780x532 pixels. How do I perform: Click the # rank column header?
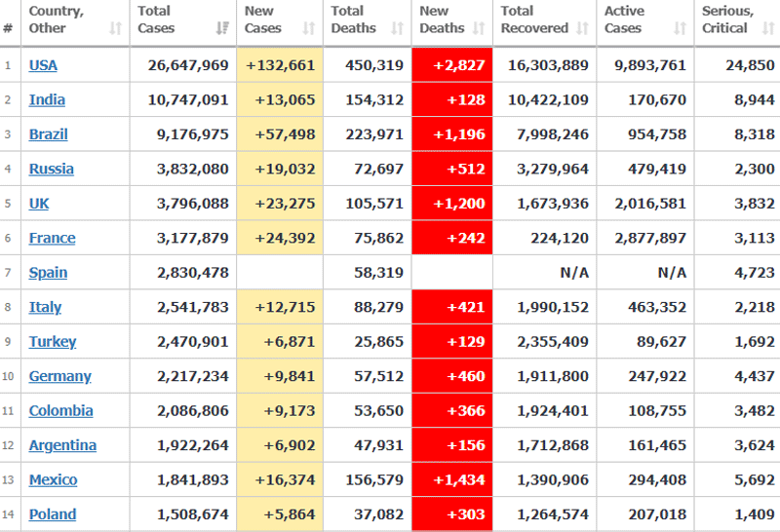click(x=8, y=28)
